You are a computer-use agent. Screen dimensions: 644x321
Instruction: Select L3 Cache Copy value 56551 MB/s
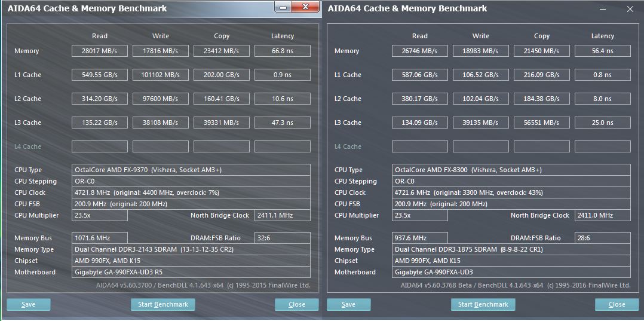tap(542, 123)
